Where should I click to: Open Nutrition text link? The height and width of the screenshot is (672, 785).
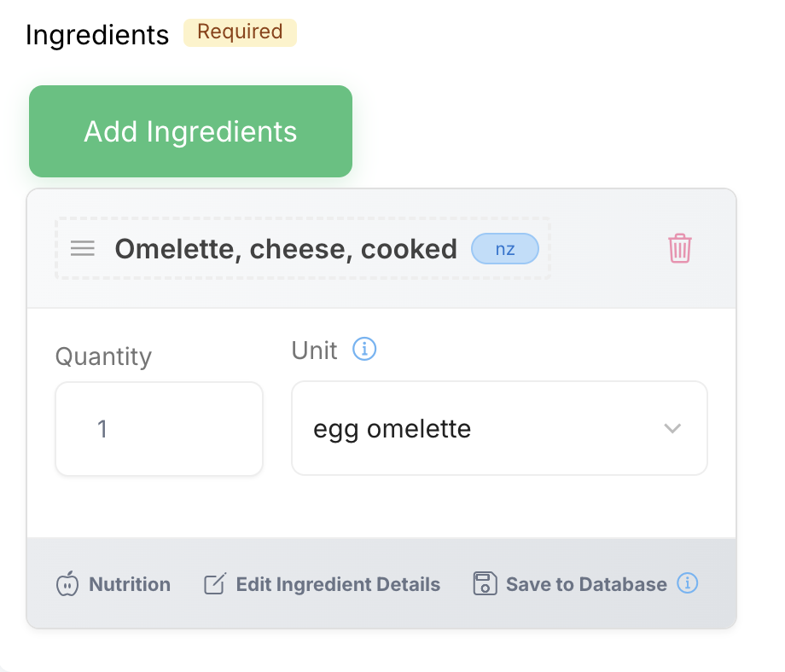point(130,584)
